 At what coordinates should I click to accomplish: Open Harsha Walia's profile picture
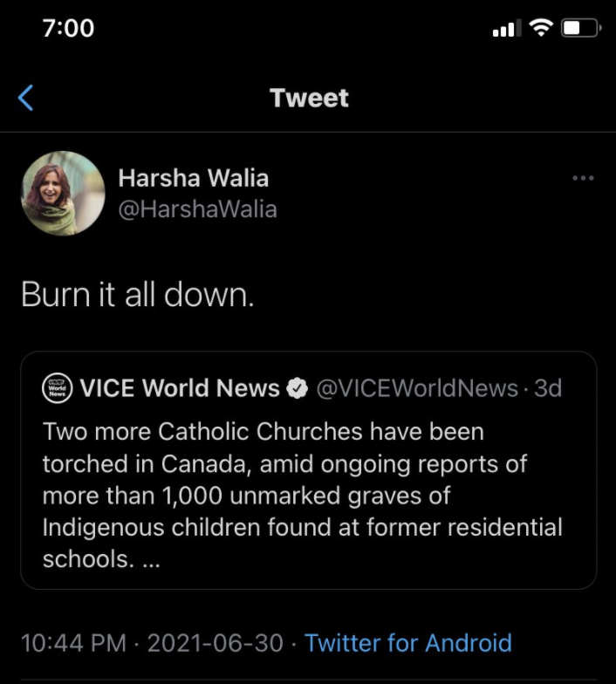click(62, 193)
